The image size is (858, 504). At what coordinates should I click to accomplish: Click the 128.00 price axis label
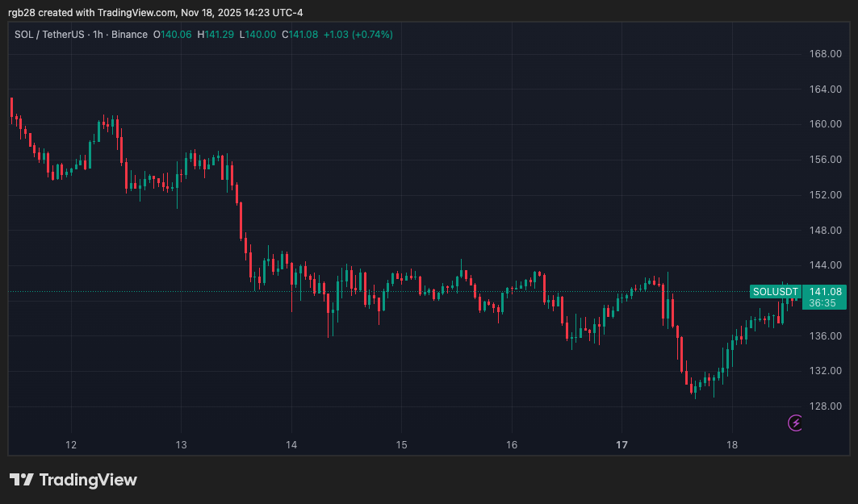826,406
